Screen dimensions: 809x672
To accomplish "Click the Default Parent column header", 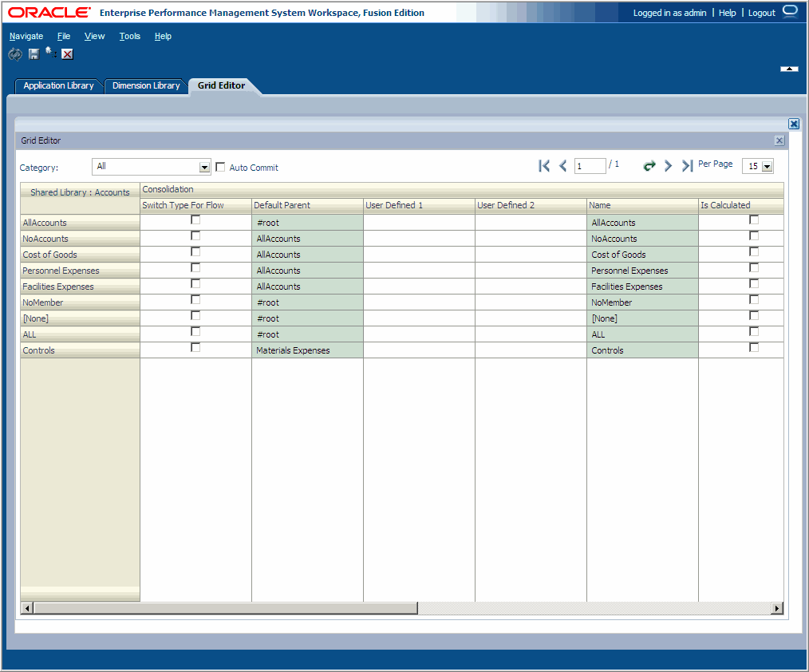I will (307, 205).
